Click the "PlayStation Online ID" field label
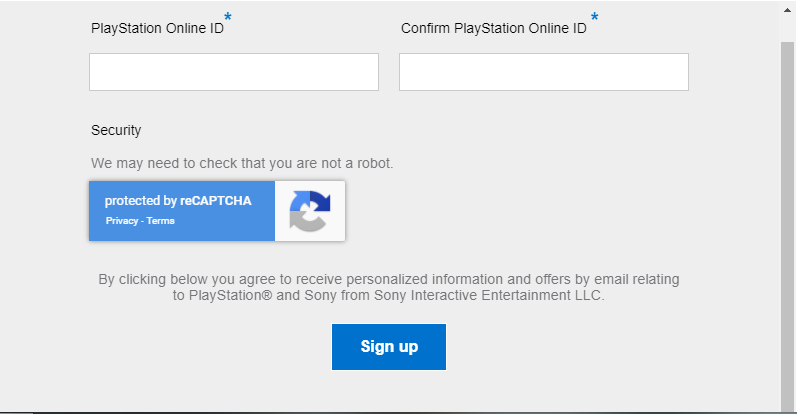Image resolution: width=797 pixels, height=414 pixels. pyautogui.click(x=156, y=28)
